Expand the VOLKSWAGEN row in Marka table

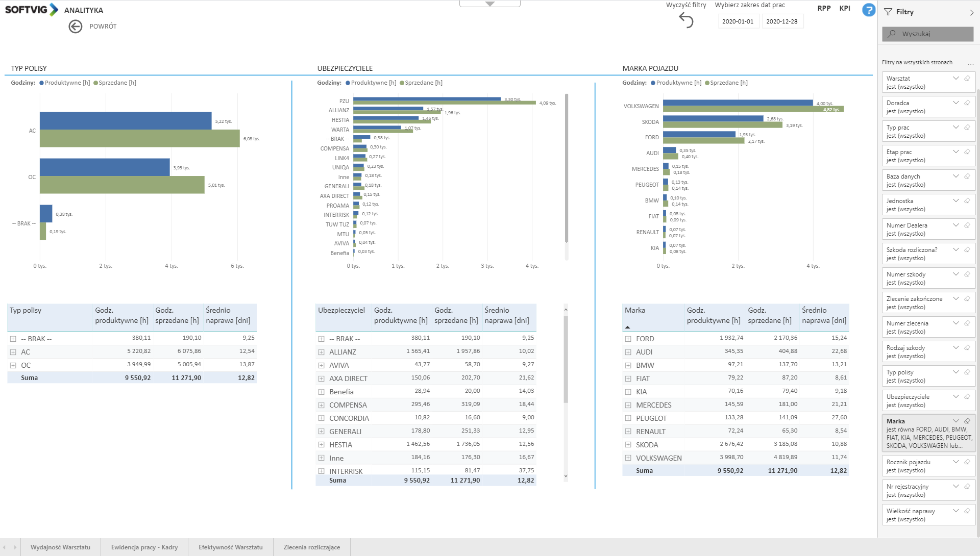point(628,458)
